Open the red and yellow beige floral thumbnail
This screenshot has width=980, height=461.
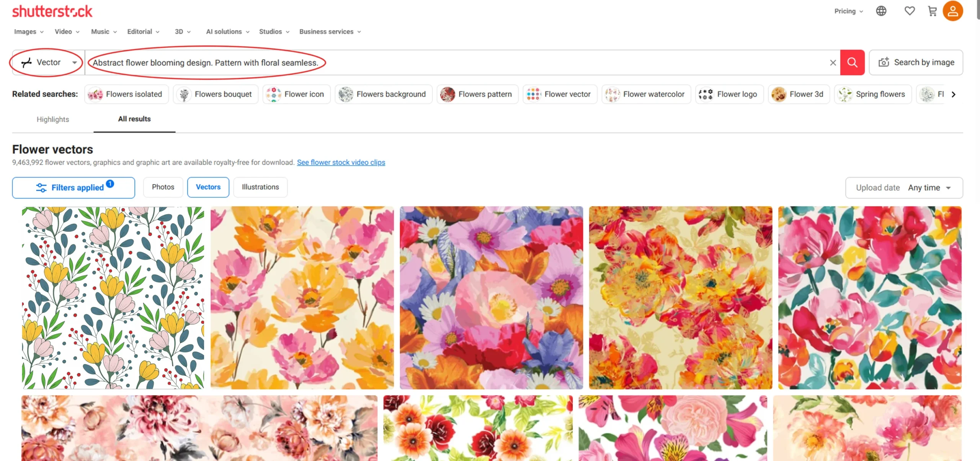point(680,298)
